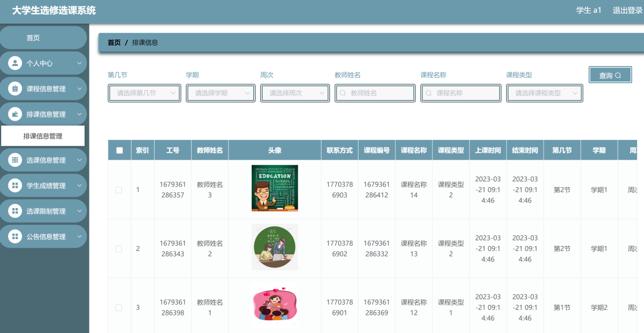Click the 查询 search button

[610, 75]
